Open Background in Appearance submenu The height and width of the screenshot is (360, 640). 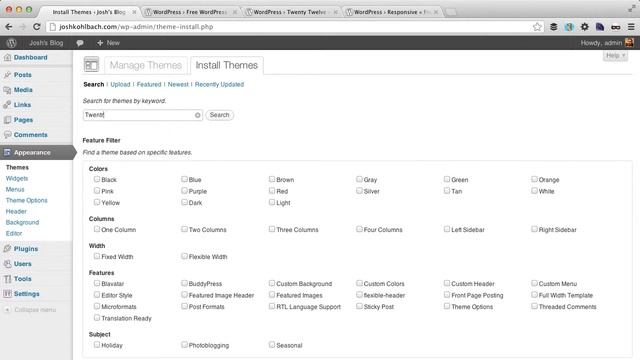click(x=22, y=222)
